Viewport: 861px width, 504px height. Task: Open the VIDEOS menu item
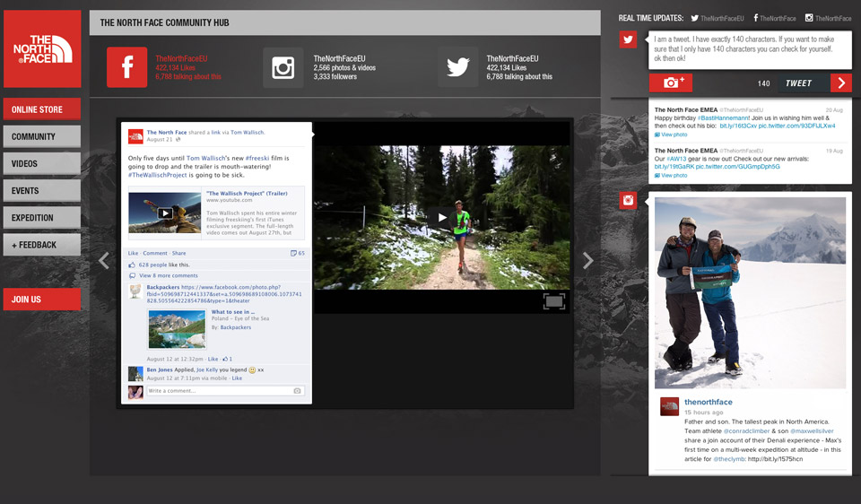42,163
